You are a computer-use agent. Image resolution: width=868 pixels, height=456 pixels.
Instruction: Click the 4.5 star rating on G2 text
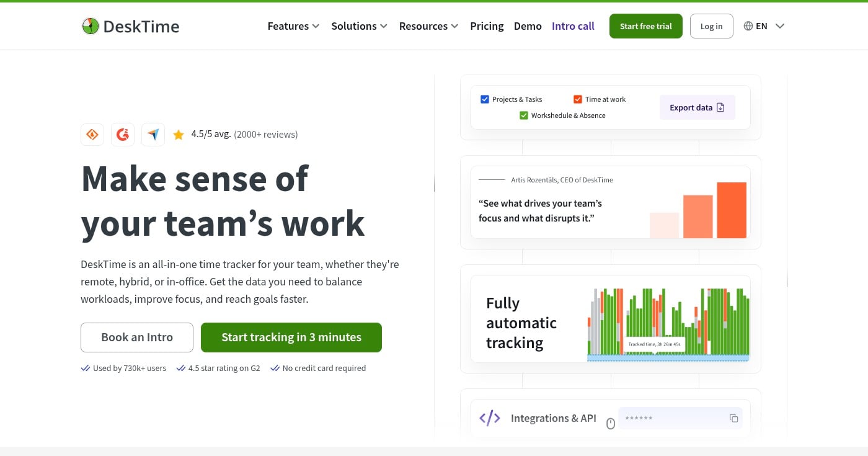tap(224, 368)
